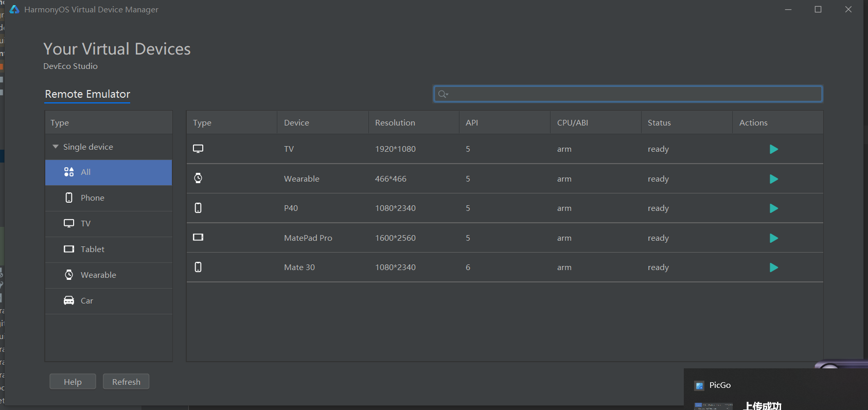This screenshot has height=410, width=868.
Task: Focus the device search field
Action: [x=628, y=94]
